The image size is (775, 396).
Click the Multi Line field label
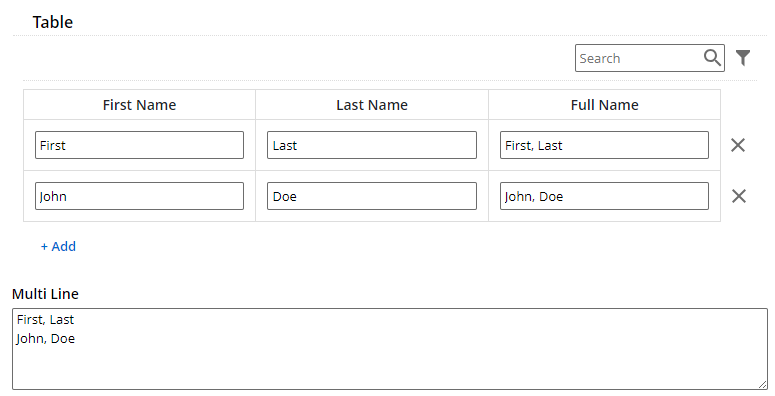tap(45, 294)
